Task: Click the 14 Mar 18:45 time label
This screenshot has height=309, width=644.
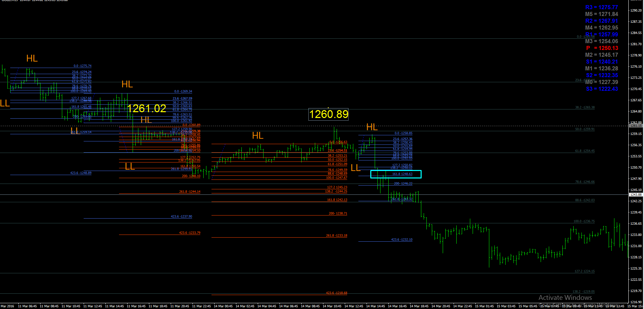Action: (419, 306)
